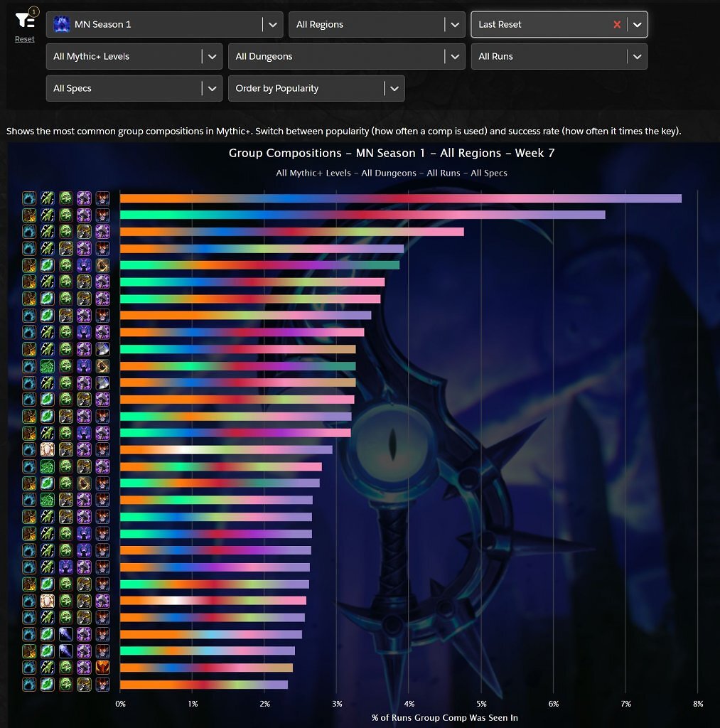Click the Reset filters link
Viewport: 720px width, 728px height.
25,39
